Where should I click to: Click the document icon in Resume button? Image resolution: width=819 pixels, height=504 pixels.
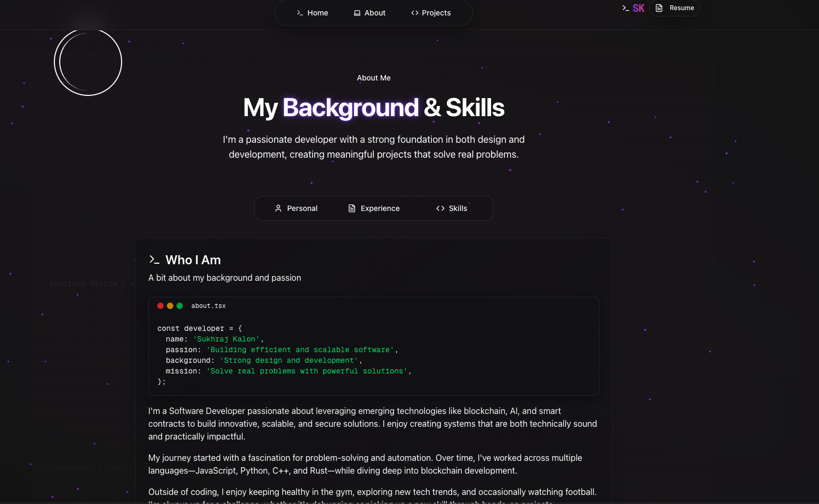(x=659, y=8)
